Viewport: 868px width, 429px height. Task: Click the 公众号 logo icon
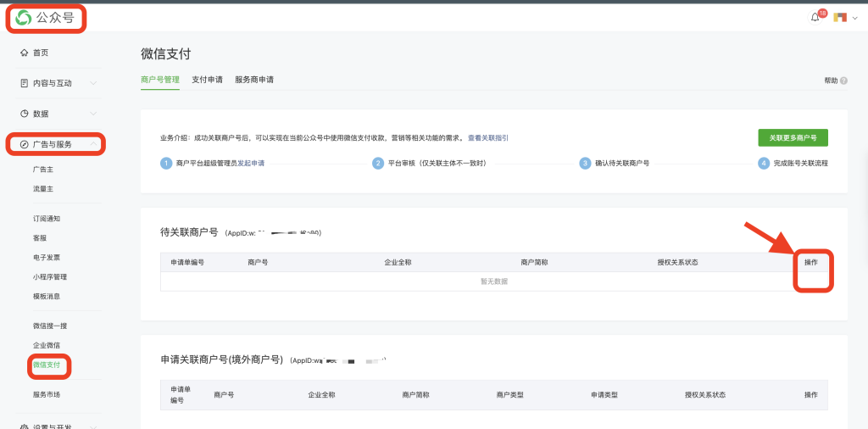(x=24, y=18)
